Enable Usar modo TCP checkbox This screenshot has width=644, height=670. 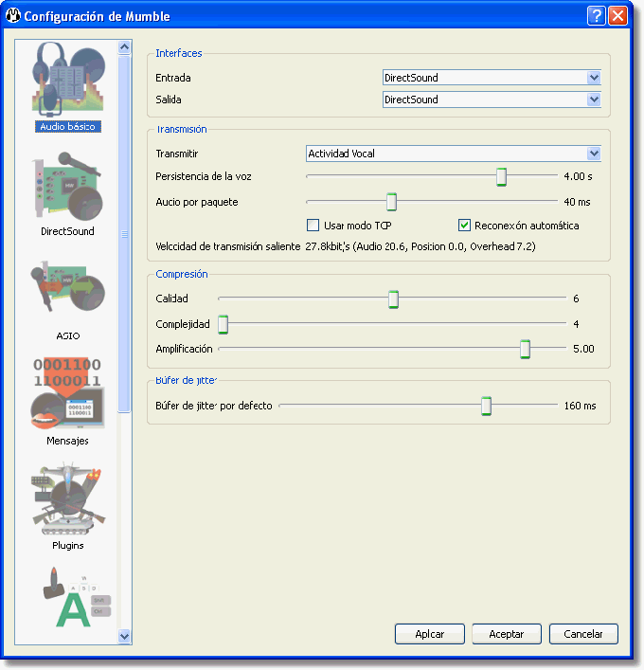pyautogui.click(x=313, y=226)
